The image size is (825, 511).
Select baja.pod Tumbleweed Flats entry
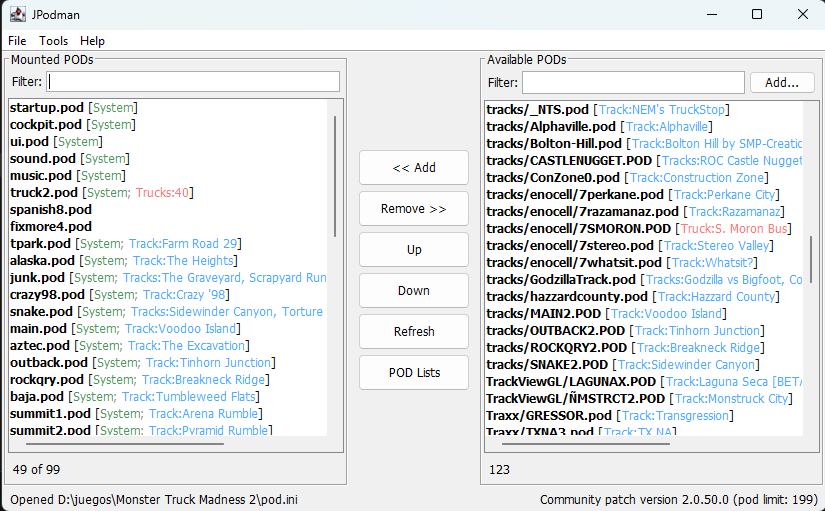click(168, 396)
